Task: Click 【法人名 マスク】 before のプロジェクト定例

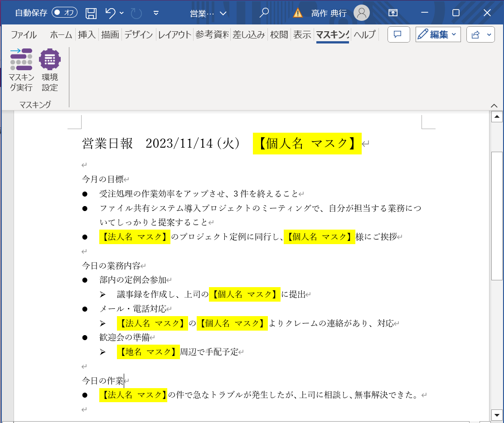Action: click(x=135, y=237)
